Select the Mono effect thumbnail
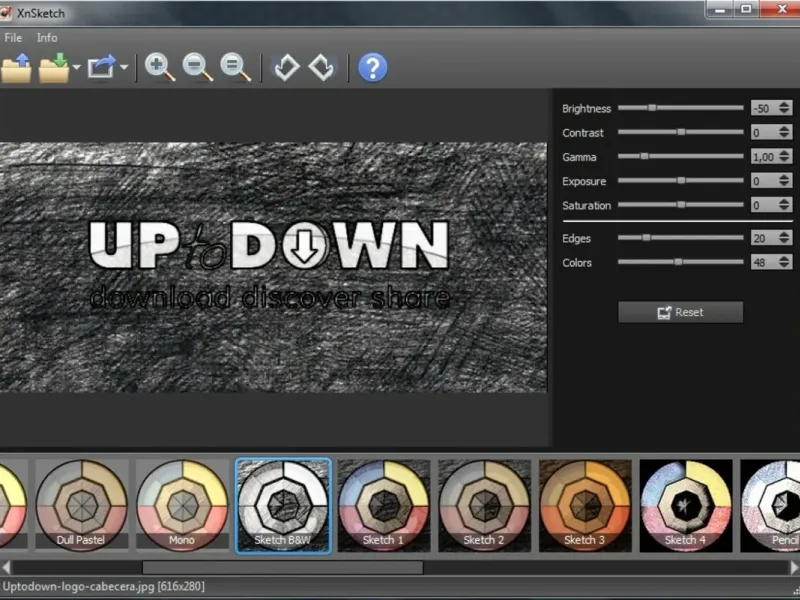The height and width of the screenshot is (600, 800). pos(182,505)
